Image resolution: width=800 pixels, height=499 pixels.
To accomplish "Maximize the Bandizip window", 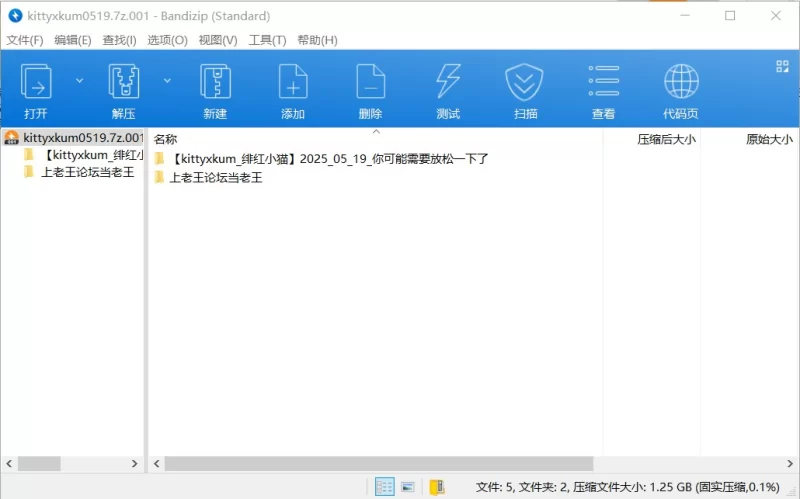I will 730,16.
